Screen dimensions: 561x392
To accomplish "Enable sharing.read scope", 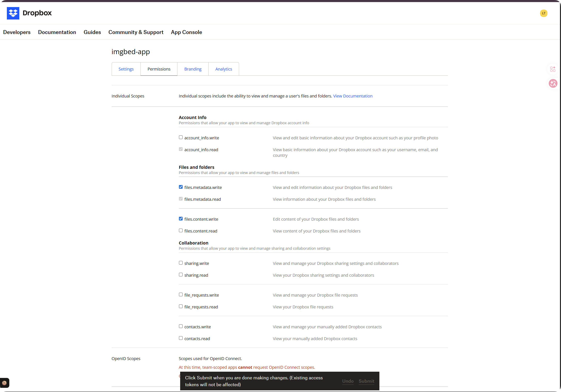I will pos(181,275).
